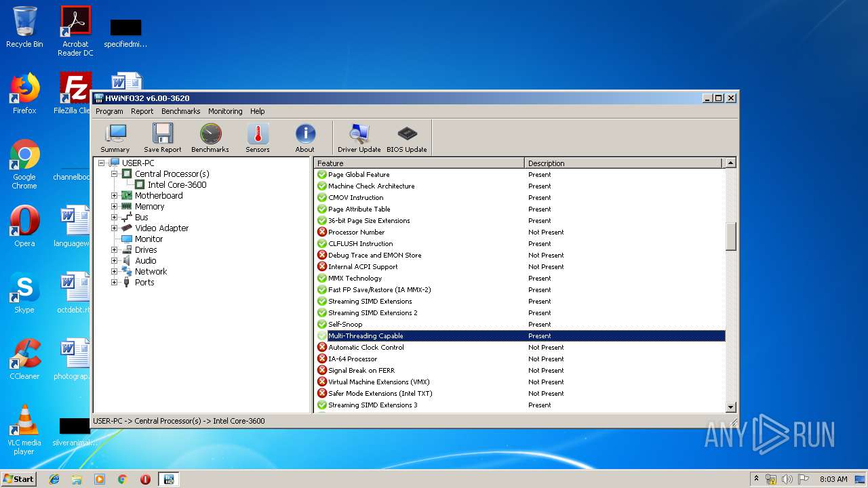Viewport: 868px width, 488px height.
Task: Open the Monitoring menu
Action: [x=225, y=111]
